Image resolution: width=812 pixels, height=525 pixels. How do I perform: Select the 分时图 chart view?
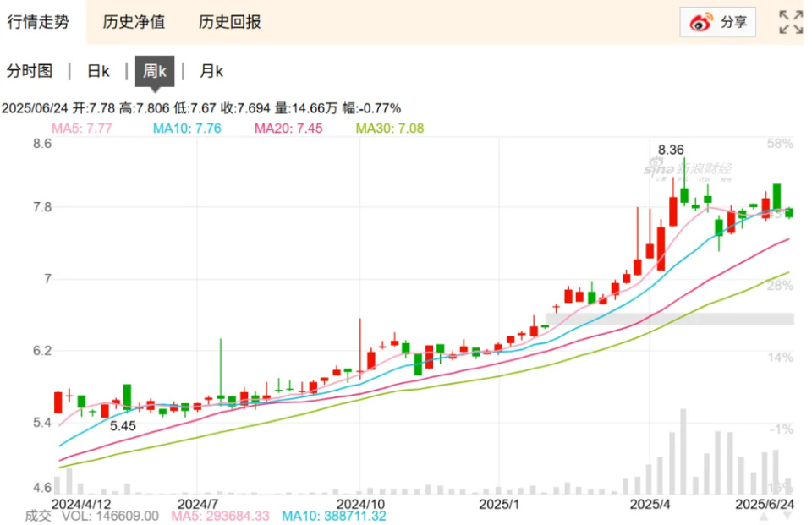pyautogui.click(x=30, y=71)
